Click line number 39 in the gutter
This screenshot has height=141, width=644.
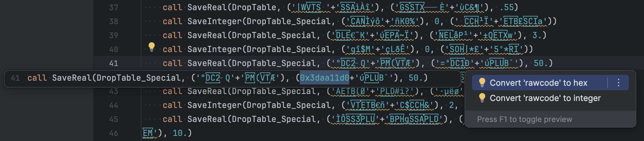coord(114,35)
